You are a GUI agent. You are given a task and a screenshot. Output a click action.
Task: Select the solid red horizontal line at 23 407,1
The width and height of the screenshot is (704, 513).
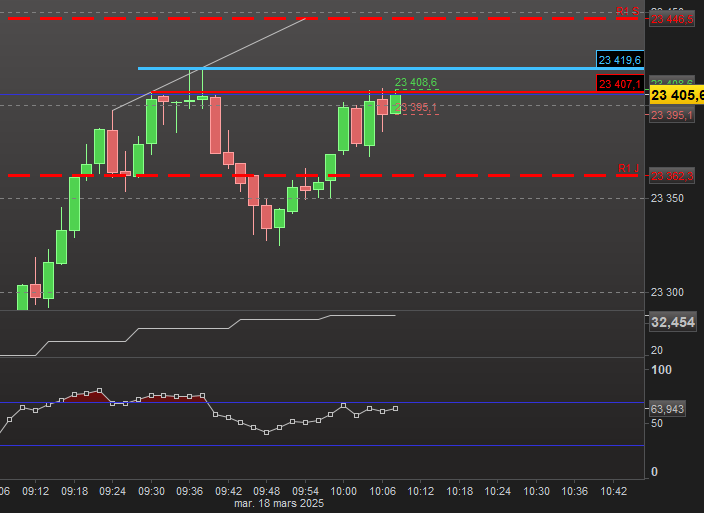(x=397, y=92)
